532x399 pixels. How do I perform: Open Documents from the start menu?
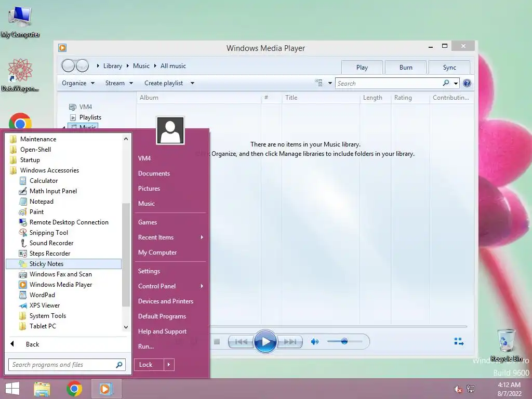[154, 174]
